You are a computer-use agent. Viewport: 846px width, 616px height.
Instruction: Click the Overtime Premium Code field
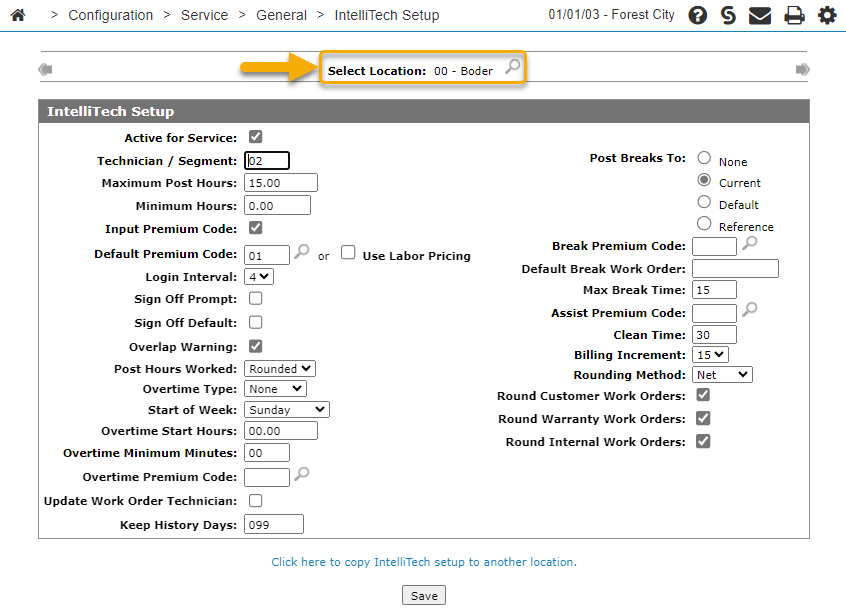pyautogui.click(x=267, y=477)
